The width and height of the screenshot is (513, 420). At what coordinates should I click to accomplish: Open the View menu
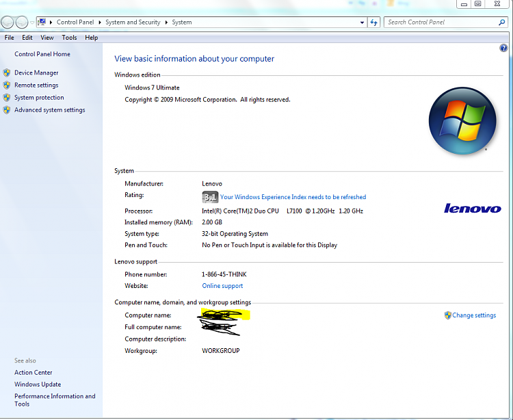[x=47, y=38]
